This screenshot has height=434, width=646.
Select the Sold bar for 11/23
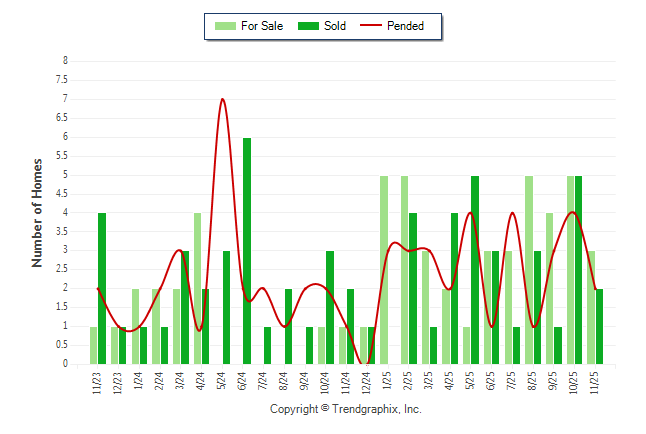point(102,288)
